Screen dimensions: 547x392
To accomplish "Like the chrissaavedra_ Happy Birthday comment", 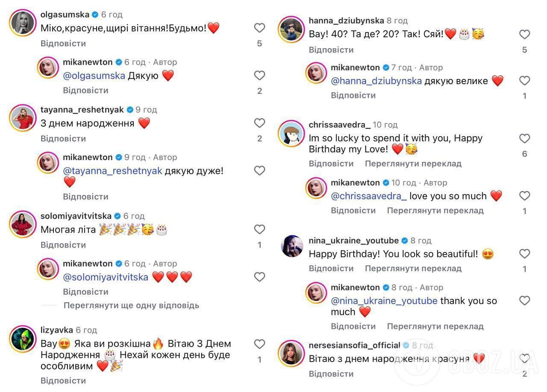I will tap(524, 138).
